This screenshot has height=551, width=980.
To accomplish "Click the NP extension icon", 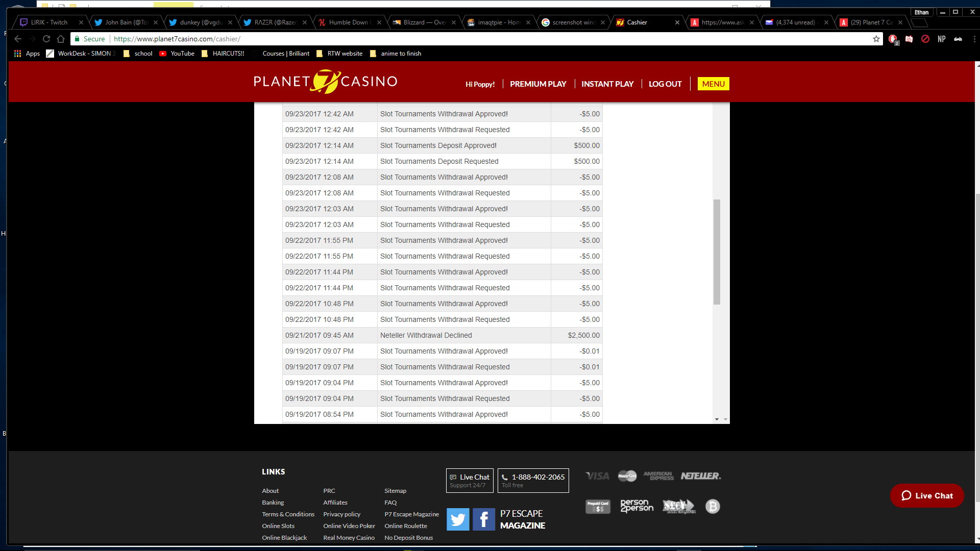I will [942, 39].
